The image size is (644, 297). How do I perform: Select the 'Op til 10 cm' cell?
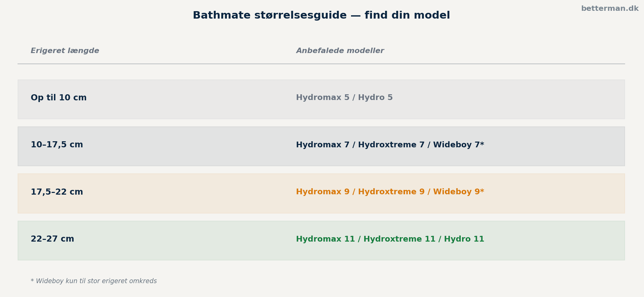pyautogui.click(x=59, y=98)
